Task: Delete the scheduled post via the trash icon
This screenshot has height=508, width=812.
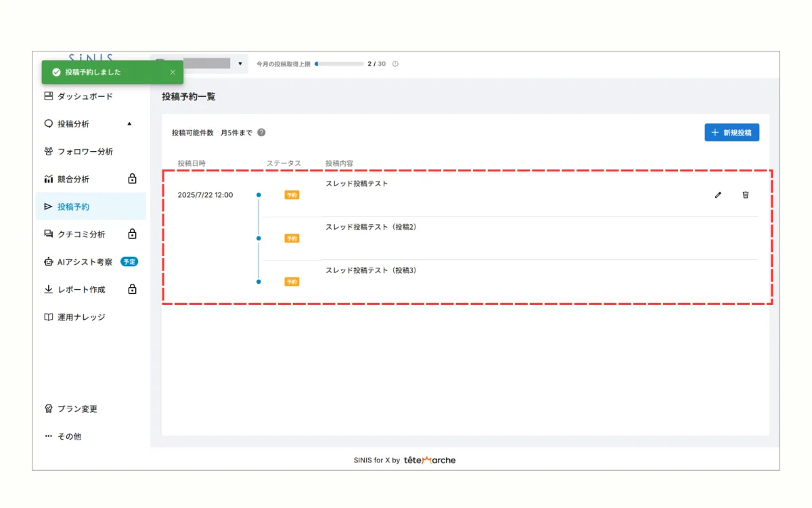Action: point(745,195)
